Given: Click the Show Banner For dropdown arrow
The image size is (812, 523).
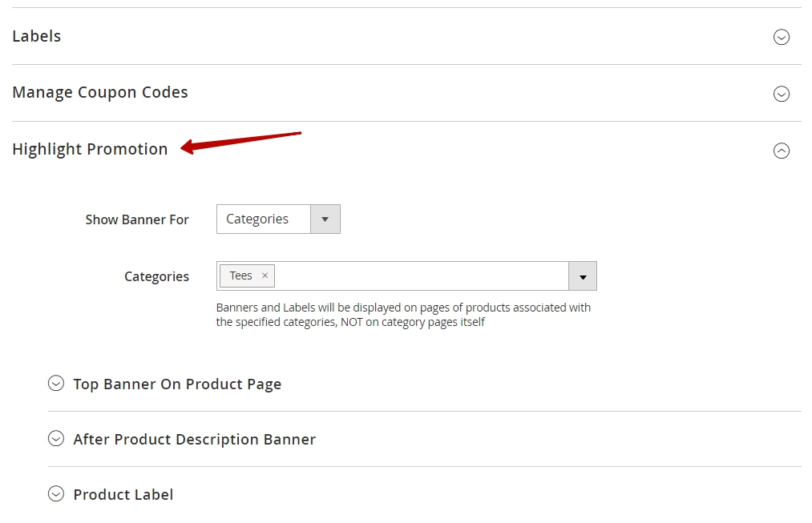Looking at the screenshot, I should coord(325,219).
